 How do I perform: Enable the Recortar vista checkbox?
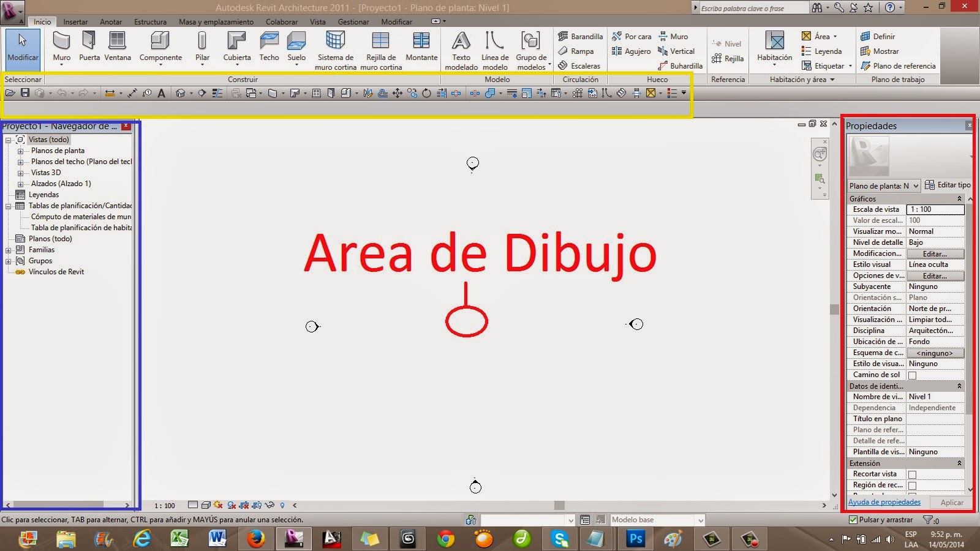coord(912,474)
